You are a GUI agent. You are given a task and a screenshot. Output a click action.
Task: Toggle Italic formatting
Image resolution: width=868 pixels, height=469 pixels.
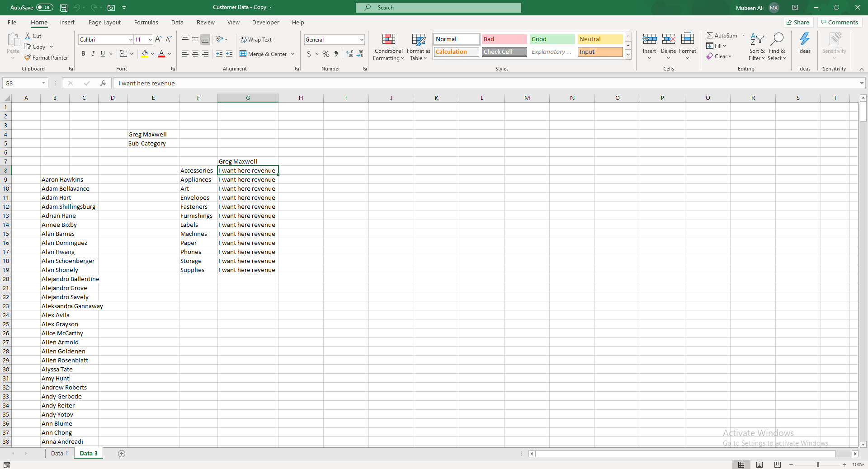[x=93, y=54]
